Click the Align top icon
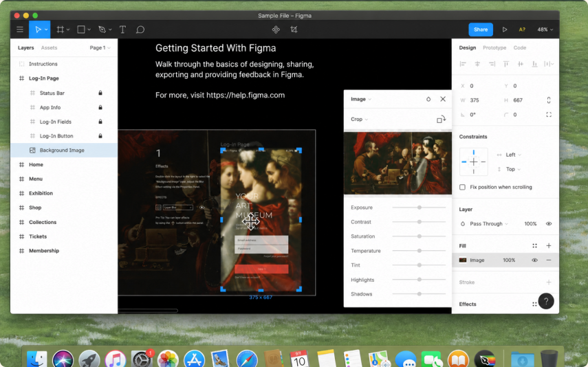This screenshot has height=367, width=588. 506,64
